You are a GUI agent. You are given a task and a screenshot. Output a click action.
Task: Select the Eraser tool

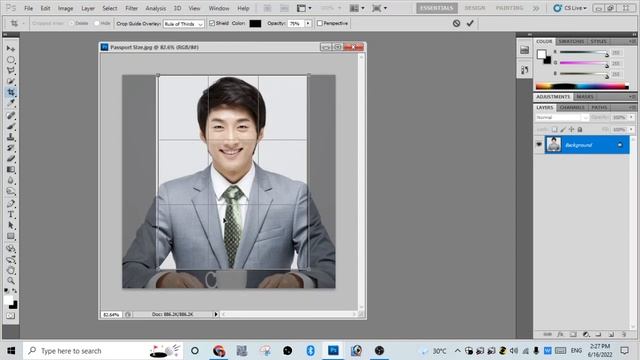(11, 159)
